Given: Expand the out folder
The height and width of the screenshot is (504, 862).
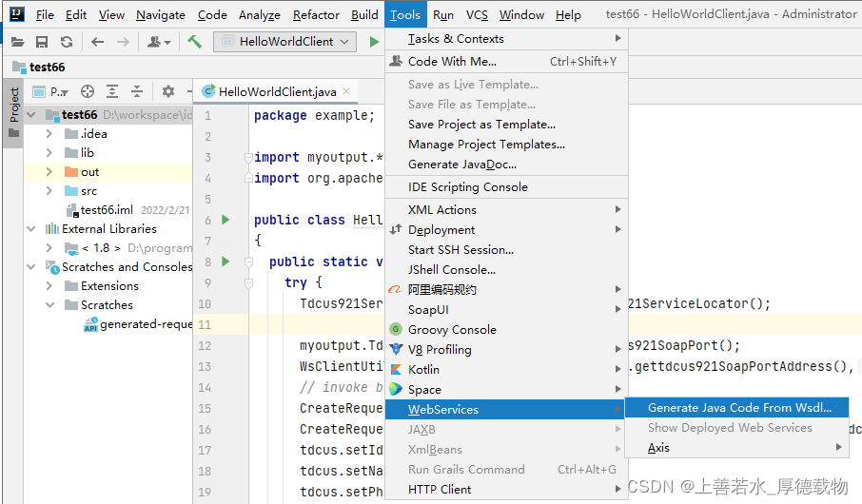Looking at the screenshot, I should 49,172.
